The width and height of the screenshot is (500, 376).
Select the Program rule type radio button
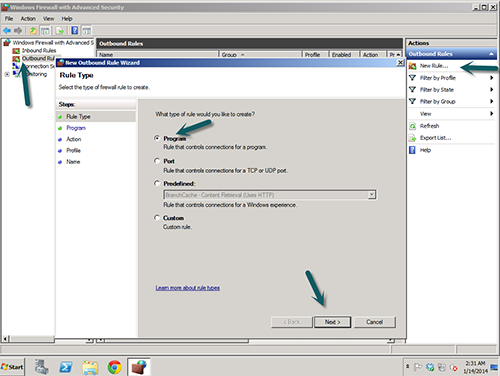point(157,138)
